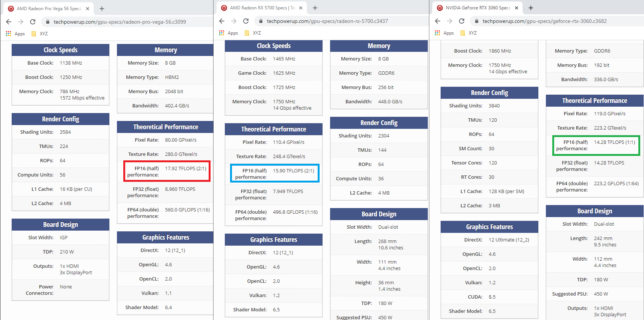644x320 pixels.
Task: Go forward in the RTX 3060 window
Action: [x=450, y=21]
